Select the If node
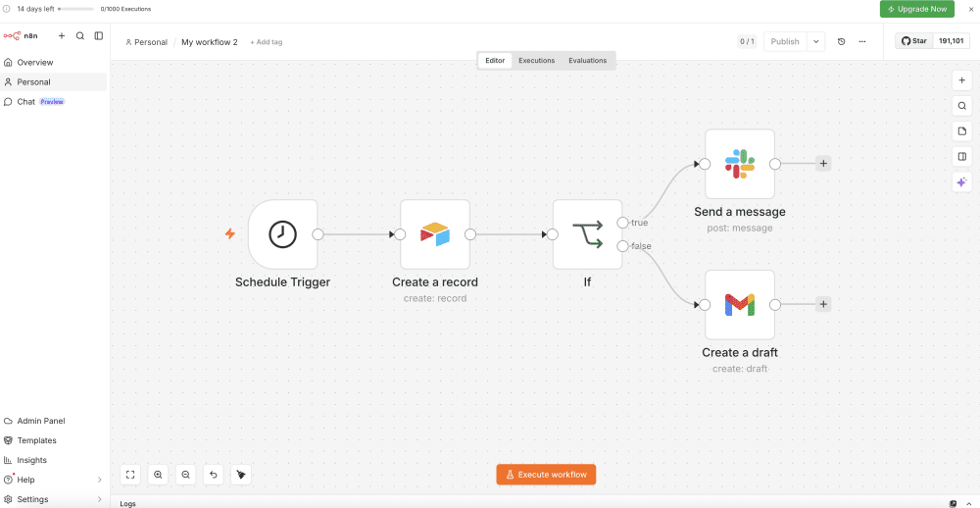Viewport: 980px width, 508px height. 587,234
